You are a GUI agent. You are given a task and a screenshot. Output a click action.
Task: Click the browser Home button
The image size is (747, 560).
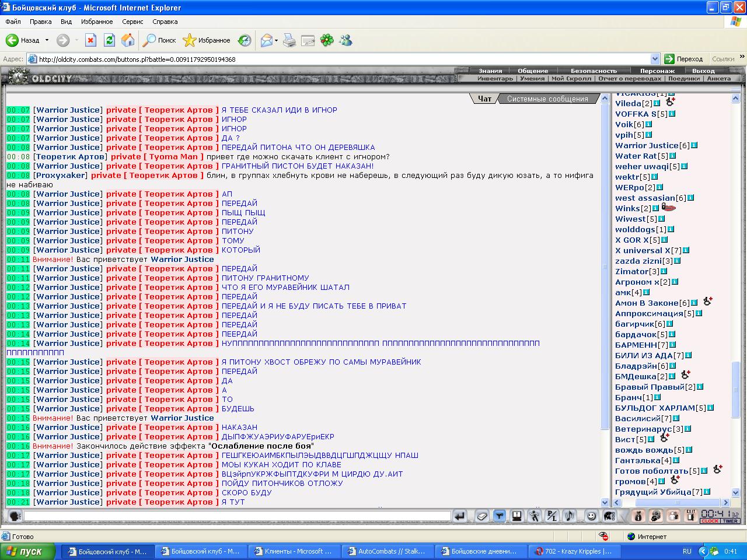tap(128, 40)
